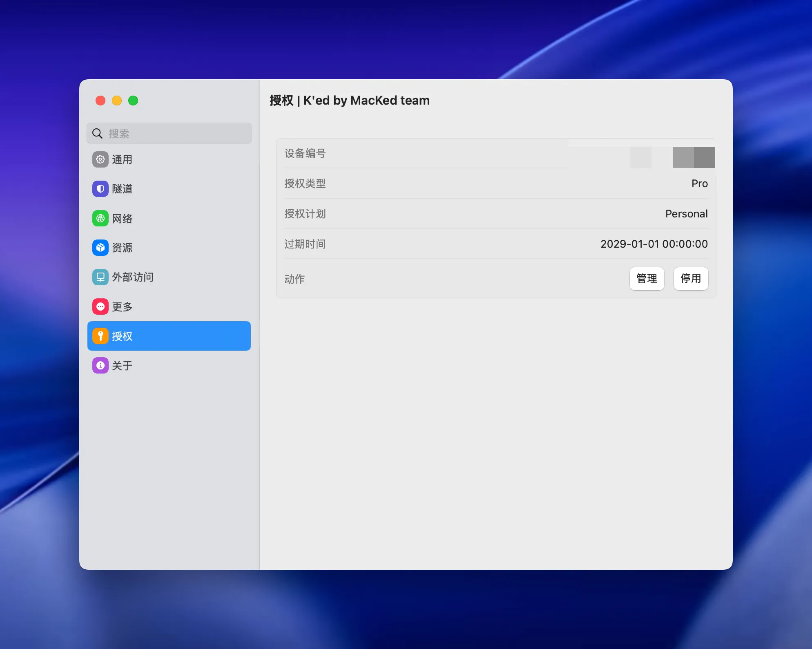Image resolution: width=812 pixels, height=649 pixels.
Task: Open the 外部访问 section label
Action: (x=133, y=277)
